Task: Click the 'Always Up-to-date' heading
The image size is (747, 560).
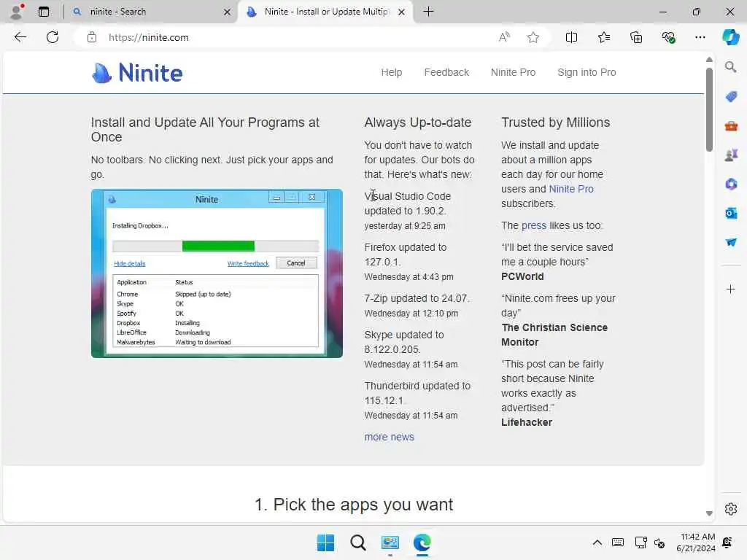Action: point(418,122)
